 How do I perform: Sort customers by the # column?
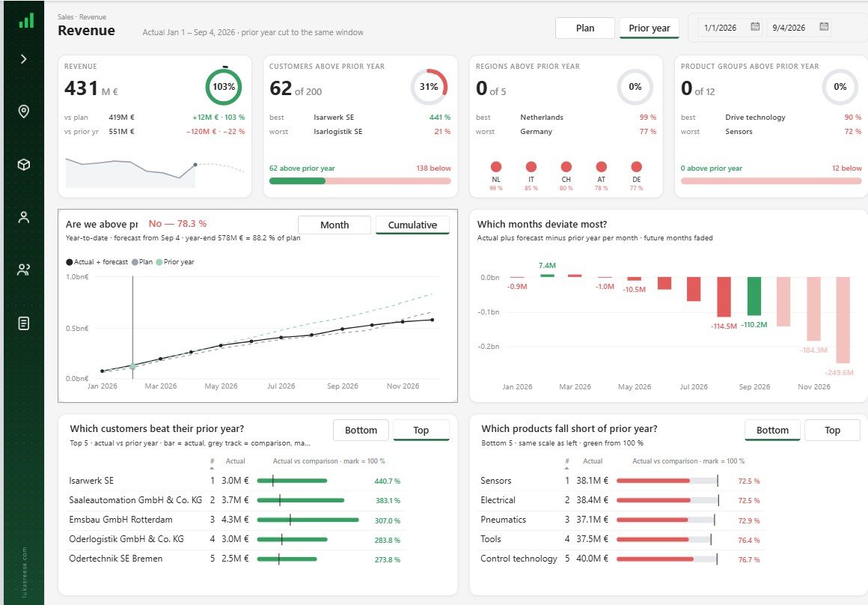[x=212, y=461]
